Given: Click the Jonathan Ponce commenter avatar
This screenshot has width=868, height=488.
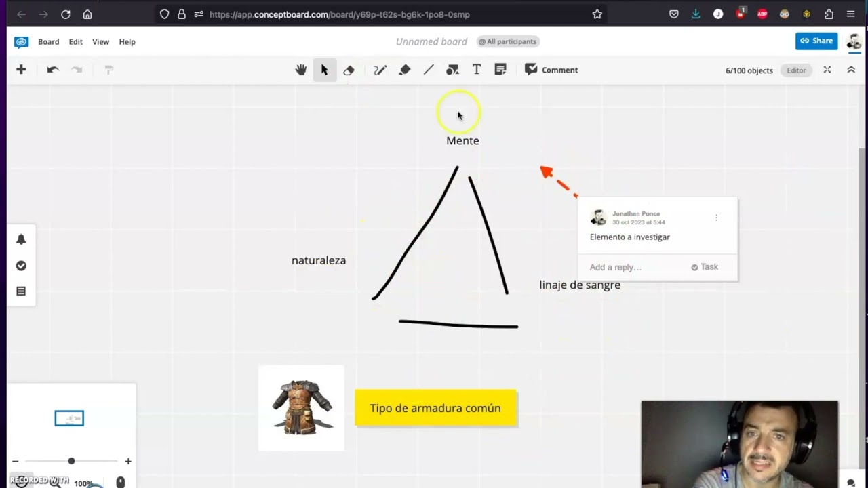Looking at the screenshot, I should pos(598,218).
